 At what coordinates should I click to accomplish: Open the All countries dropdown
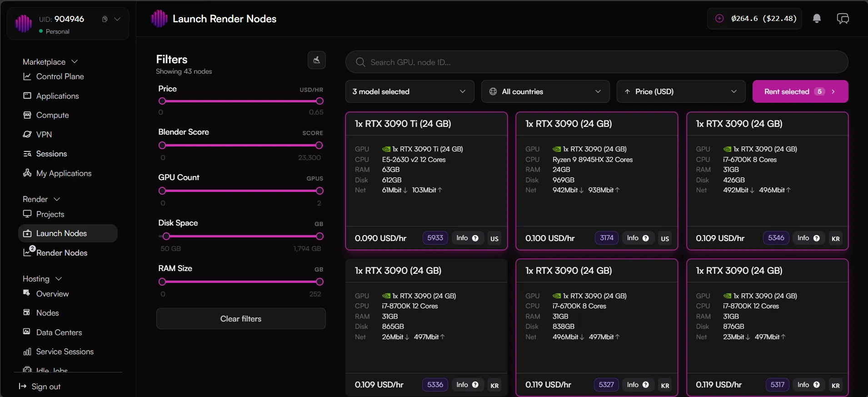[x=545, y=91]
